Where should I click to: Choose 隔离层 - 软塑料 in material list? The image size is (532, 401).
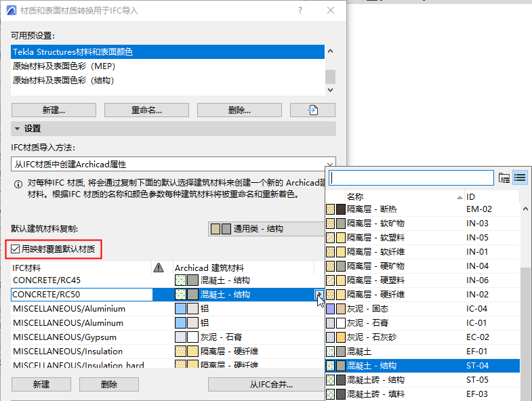pos(422,238)
